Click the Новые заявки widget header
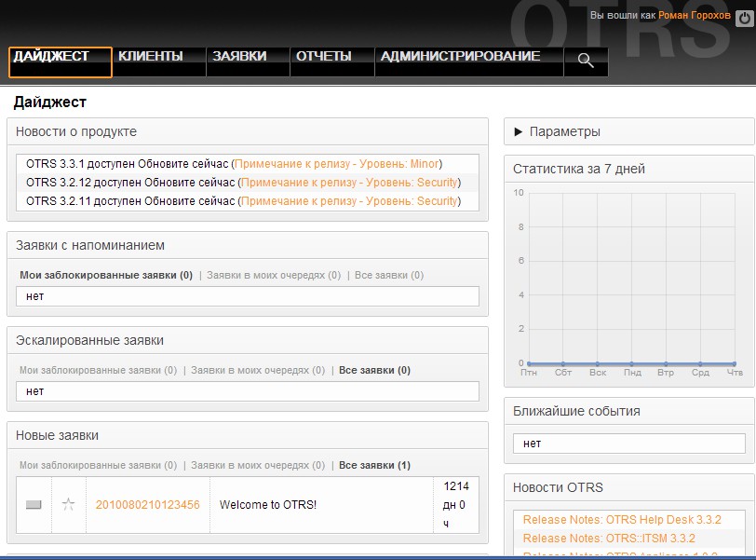 pyautogui.click(x=248, y=435)
